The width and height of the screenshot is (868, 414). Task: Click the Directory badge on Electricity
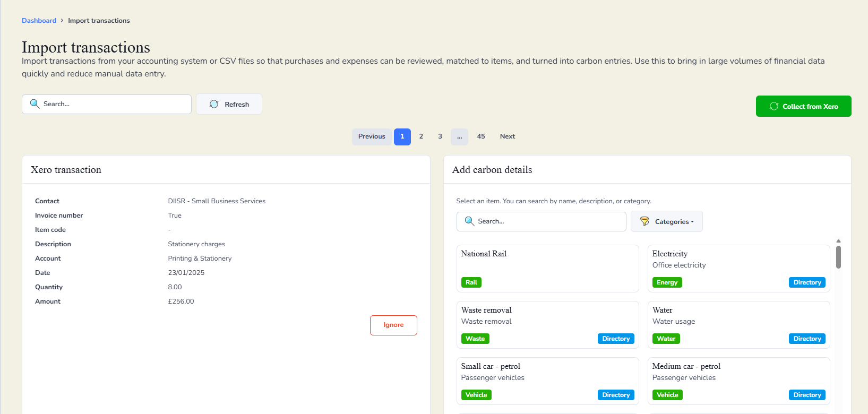click(x=807, y=282)
